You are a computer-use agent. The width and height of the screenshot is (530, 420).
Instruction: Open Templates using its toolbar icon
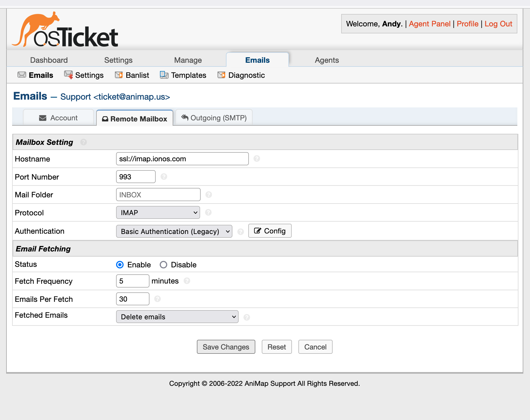164,75
